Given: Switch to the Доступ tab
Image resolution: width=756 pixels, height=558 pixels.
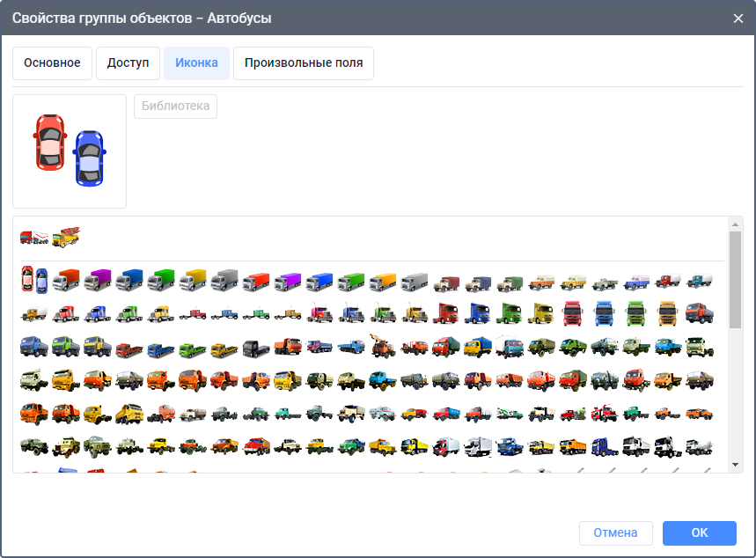Looking at the screenshot, I should [128, 63].
